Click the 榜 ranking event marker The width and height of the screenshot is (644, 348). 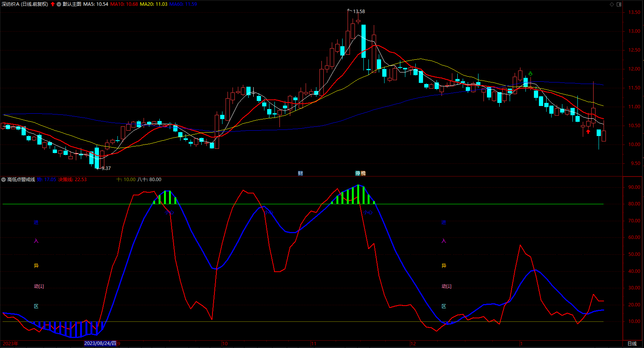363,173
